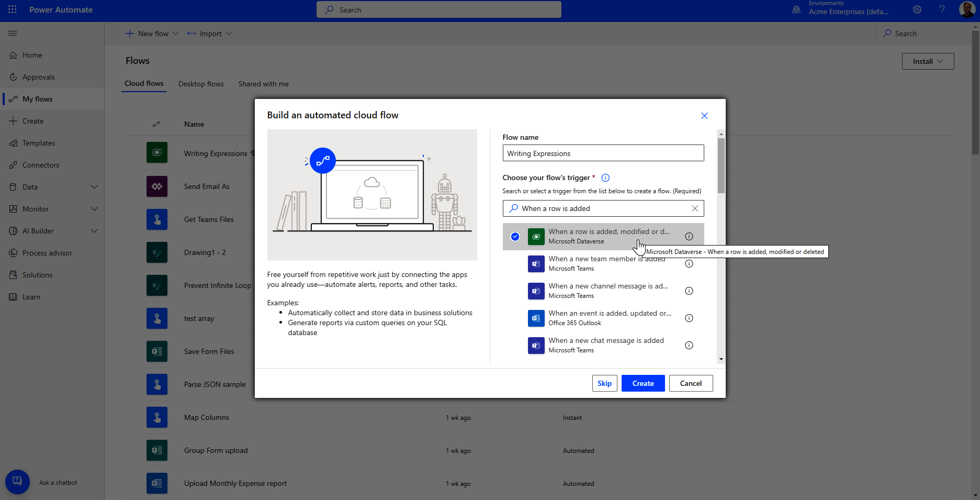Screen dimensions: 980x500
Task: Show info for new team member trigger
Action: 689,263
